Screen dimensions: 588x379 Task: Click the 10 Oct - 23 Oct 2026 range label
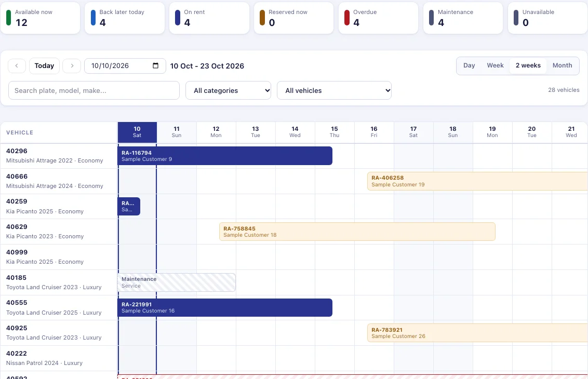coord(207,66)
